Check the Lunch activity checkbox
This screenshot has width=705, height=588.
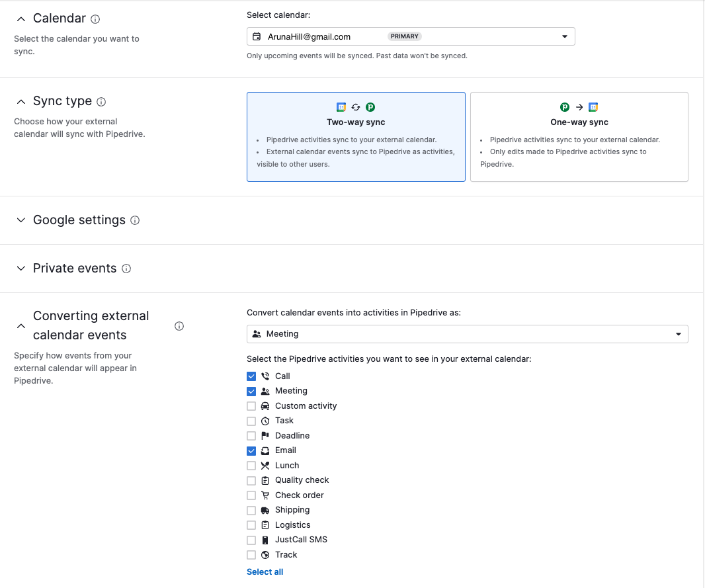point(251,465)
